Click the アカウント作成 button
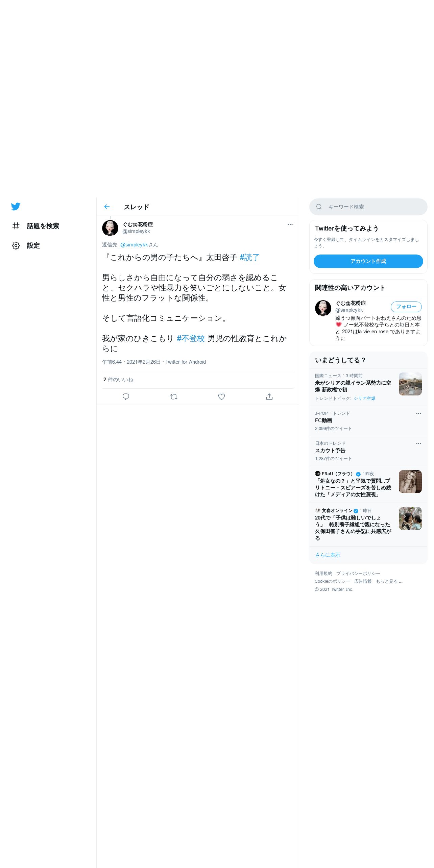The height and width of the screenshot is (868, 434). tap(368, 261)
